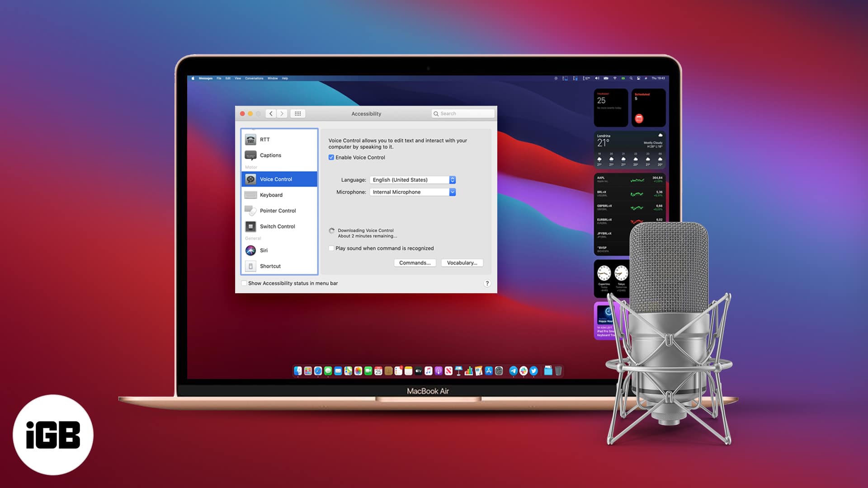Image resolution: width=868 pixels, height=488 pixels.
Task: Expand Language dropdown for Voice Control
Action: (x=452, y=179)
